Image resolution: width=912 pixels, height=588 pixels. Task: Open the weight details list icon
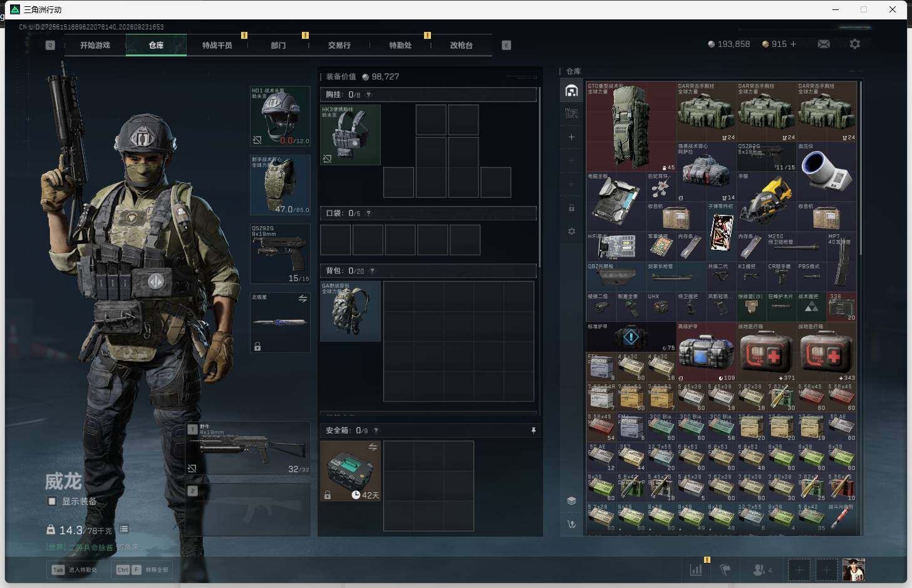point(124,529)
